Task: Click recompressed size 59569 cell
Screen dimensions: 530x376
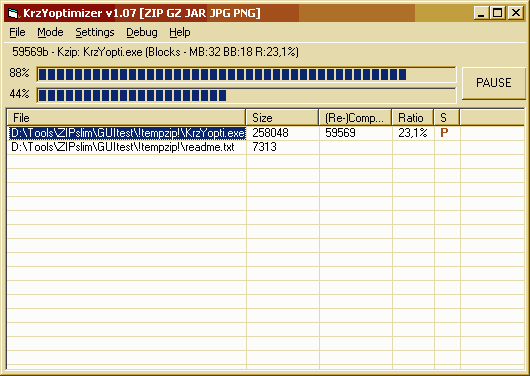Action: click(x=340, y=133)
